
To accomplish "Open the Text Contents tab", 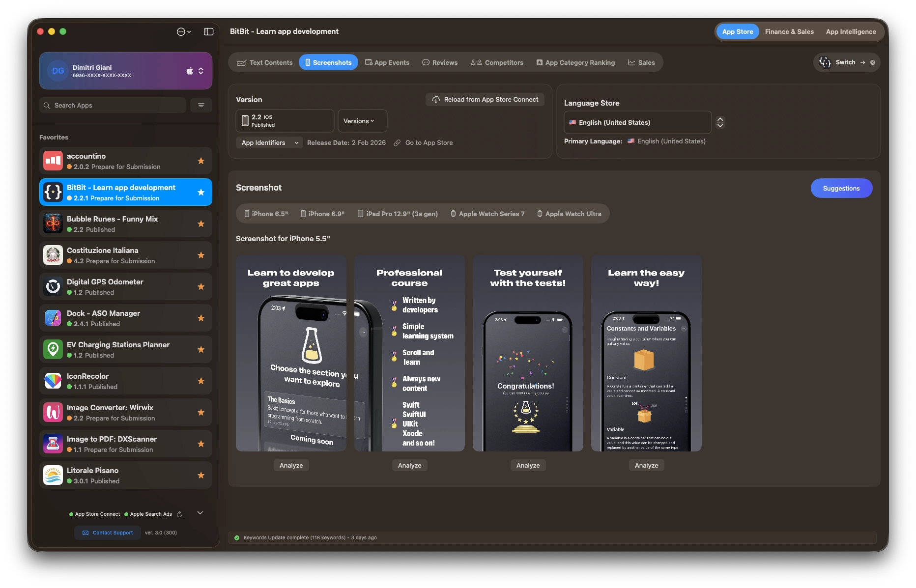I will click(265, 62).
